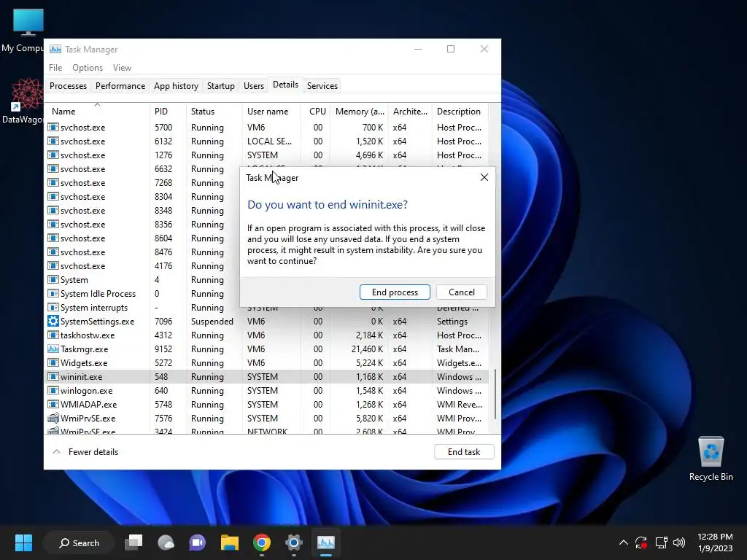The width and height of the screenshot is (747, 560).
Task: Select svchost.exe with PID 1276
Action: (x=267, y=155)
